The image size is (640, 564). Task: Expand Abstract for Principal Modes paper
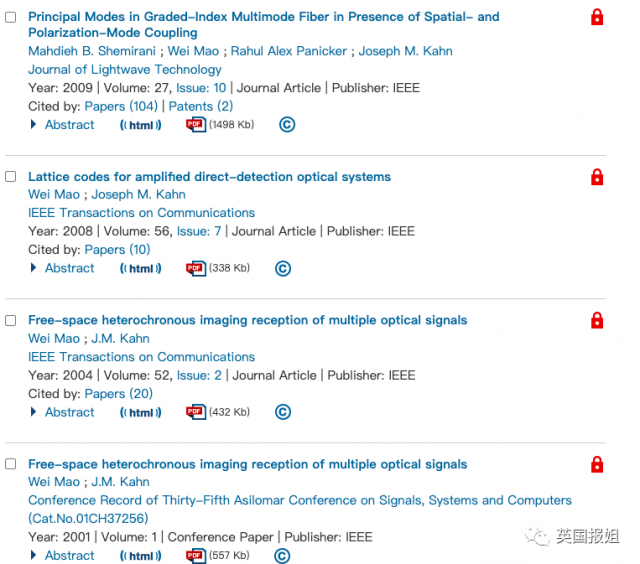pos(69,125)
